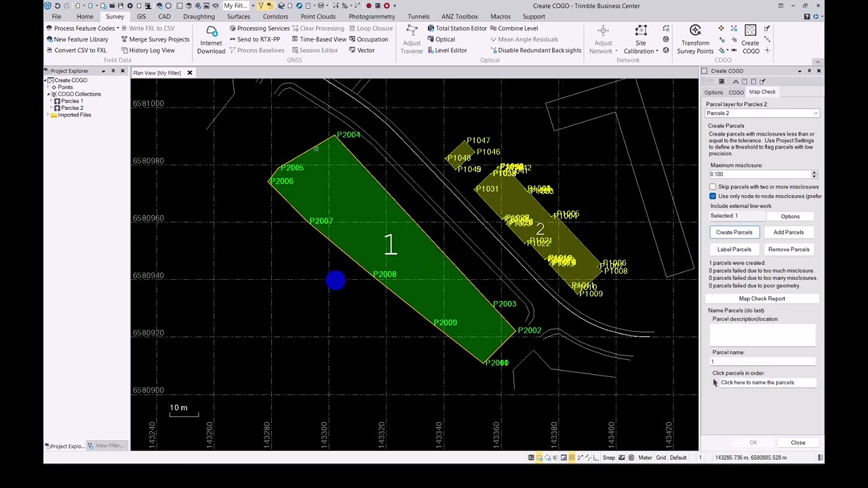This screenshot has width=868, height=488.
Task: Expand Process Feature Codes dropdown arrow
Action: coord(118,28)
